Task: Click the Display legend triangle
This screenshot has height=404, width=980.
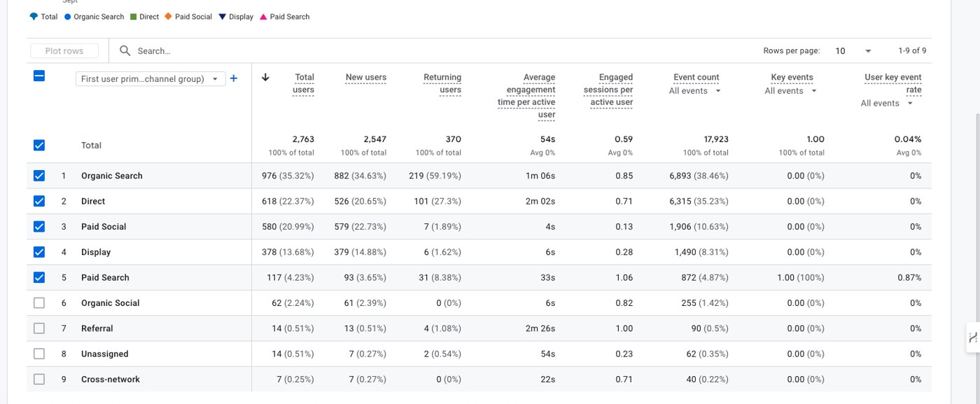Action: coord(223,17)
